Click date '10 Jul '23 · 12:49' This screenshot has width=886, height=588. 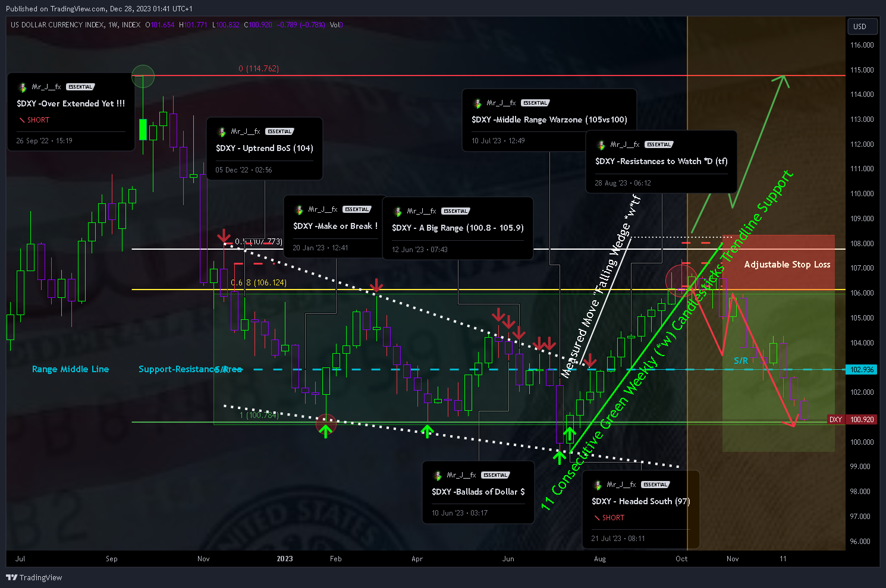498,141
